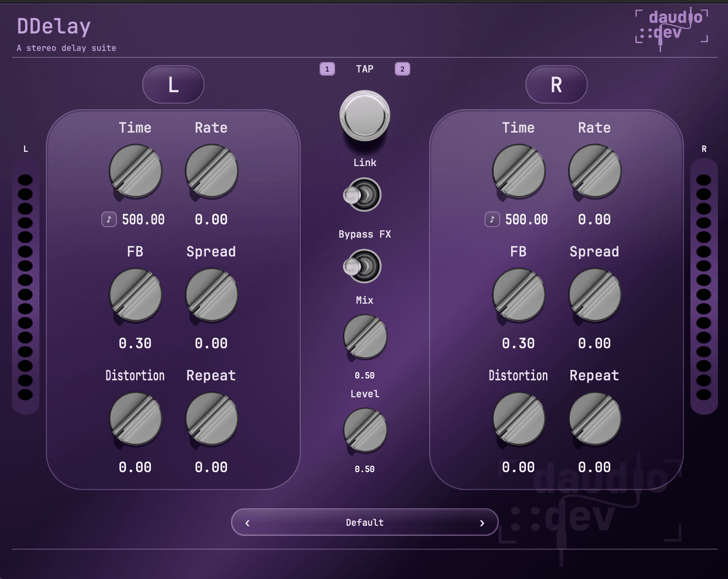Select tap number 2
The width and height of the screenshot is (728, 579).
(403, 69)
